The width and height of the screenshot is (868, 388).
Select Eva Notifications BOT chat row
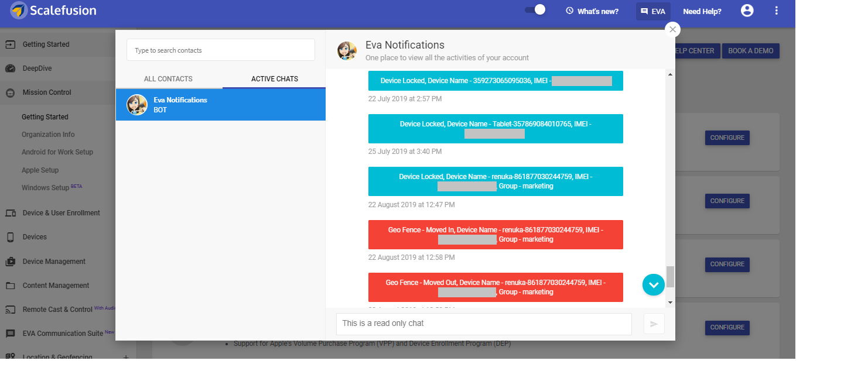point(221,105)
